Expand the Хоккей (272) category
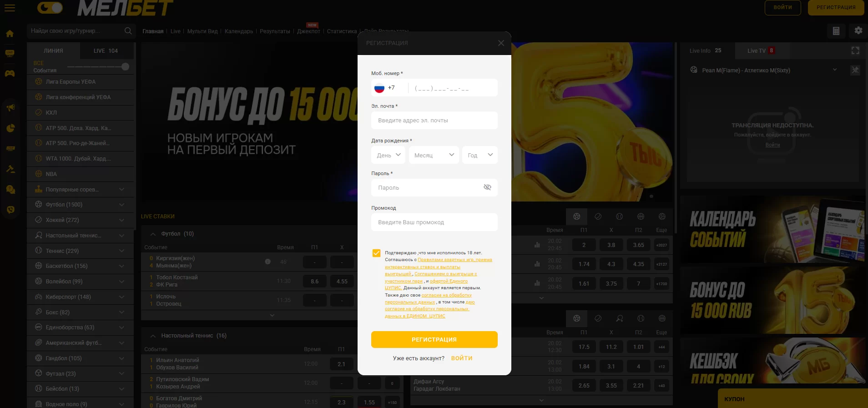The height and width of the screenshot is (408, 868). (81, 220)
